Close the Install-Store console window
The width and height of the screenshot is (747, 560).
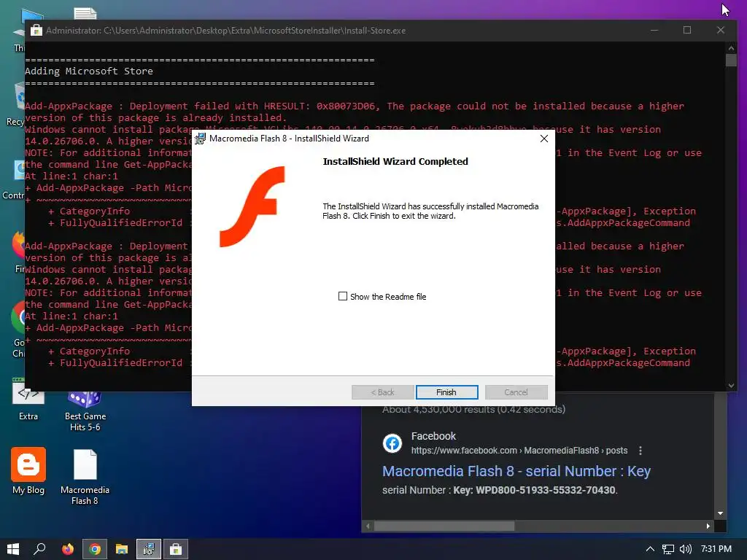pyautogui.click(x=720, y=30)
